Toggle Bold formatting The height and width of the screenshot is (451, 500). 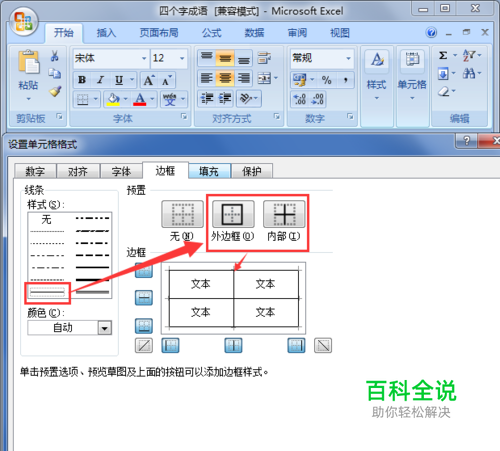[82, 80]
